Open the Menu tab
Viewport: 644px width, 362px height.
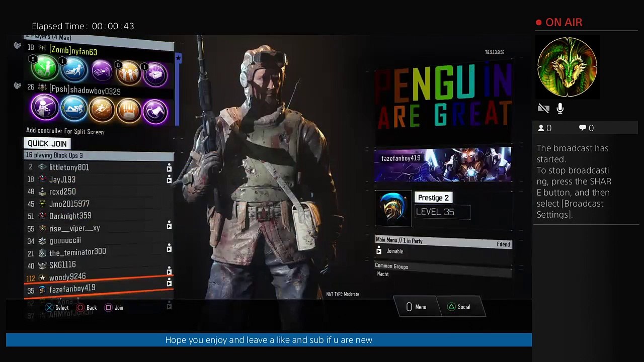416,307
